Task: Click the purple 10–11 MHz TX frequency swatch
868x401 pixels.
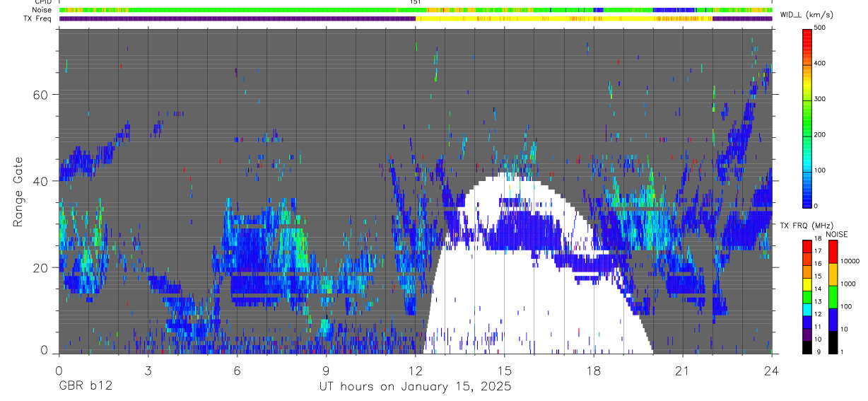Action: 807,335
